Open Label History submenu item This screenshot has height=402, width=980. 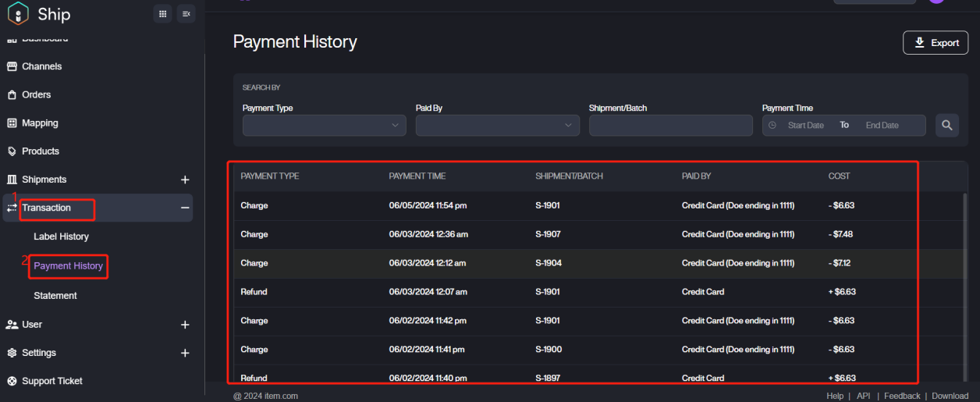coord(61,237)
